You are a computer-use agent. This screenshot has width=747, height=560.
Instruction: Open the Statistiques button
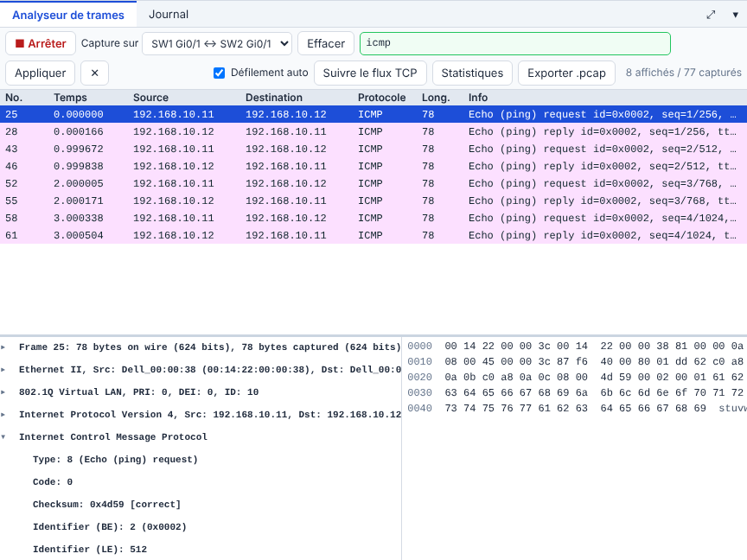pyautogui.click(x=472, y=73)
